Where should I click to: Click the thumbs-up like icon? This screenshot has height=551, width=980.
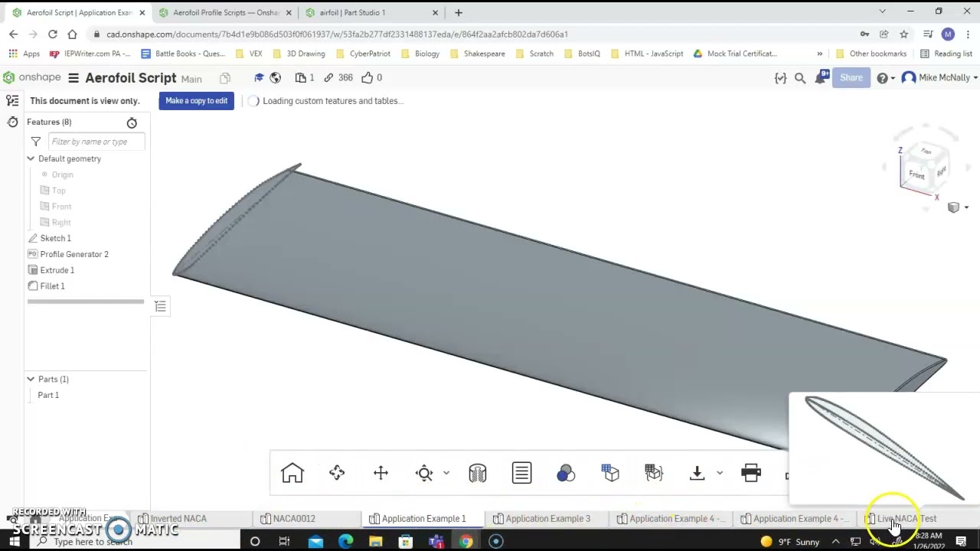(371, 77)
